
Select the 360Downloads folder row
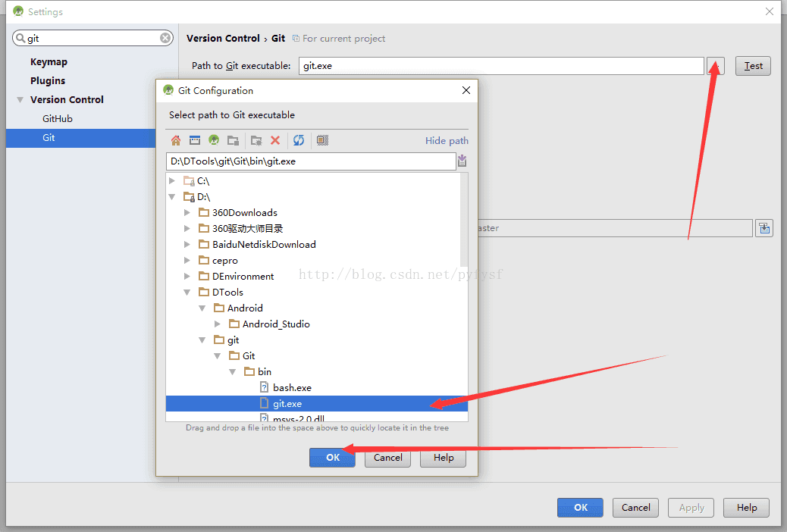tap(313, 213)
